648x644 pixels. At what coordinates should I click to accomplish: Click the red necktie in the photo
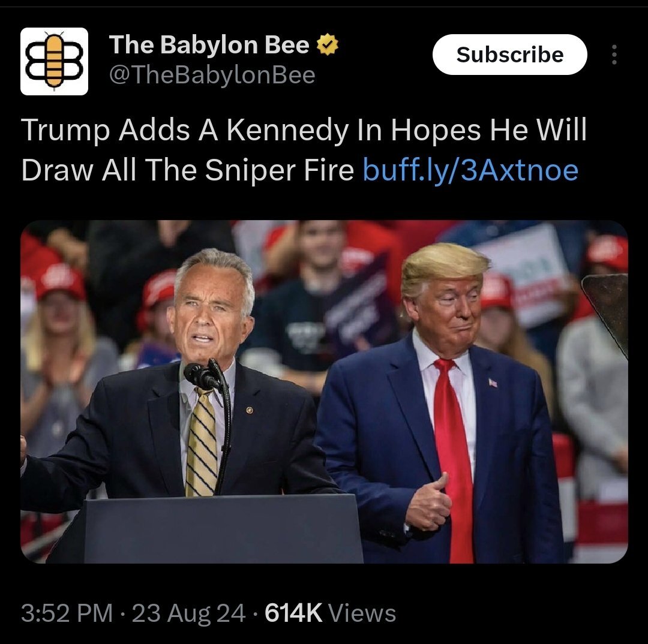click(454, 459)
